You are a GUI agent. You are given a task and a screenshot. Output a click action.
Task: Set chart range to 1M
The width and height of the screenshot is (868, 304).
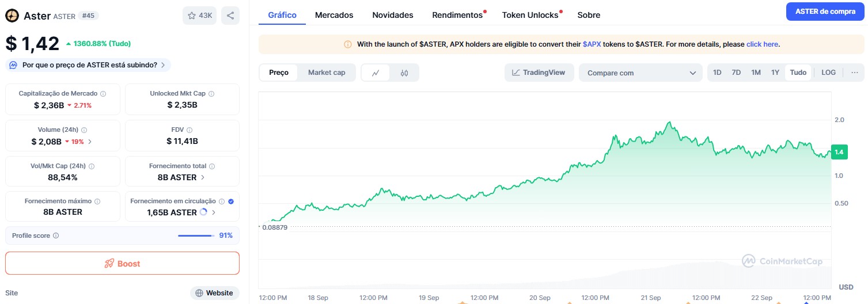[x=756, y=73]
